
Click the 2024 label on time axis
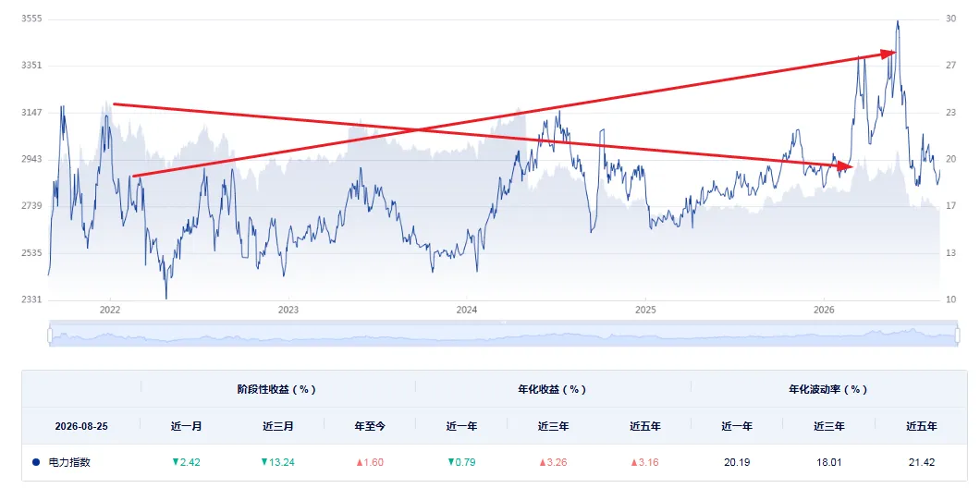[467, 310]
